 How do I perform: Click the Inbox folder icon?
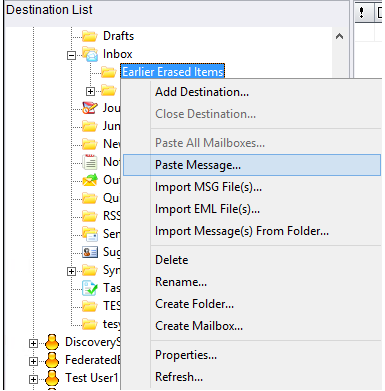click(90, 54)
